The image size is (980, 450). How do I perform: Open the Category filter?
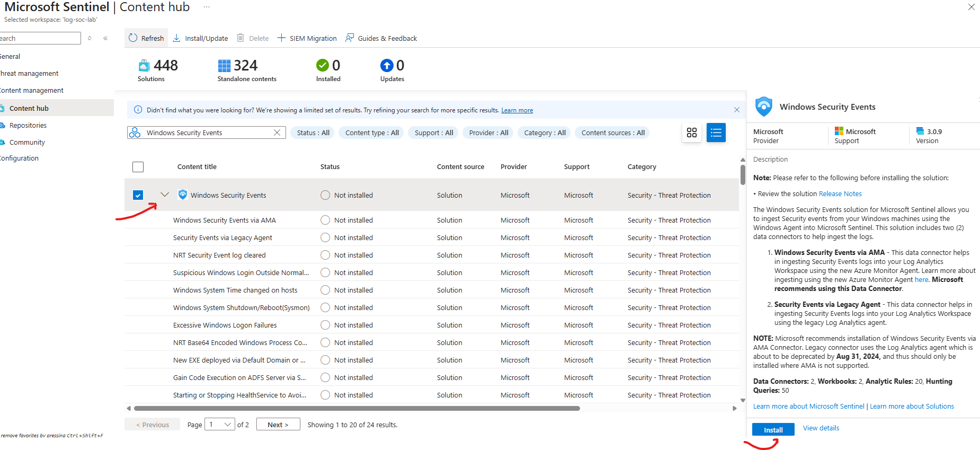point(545,133)
